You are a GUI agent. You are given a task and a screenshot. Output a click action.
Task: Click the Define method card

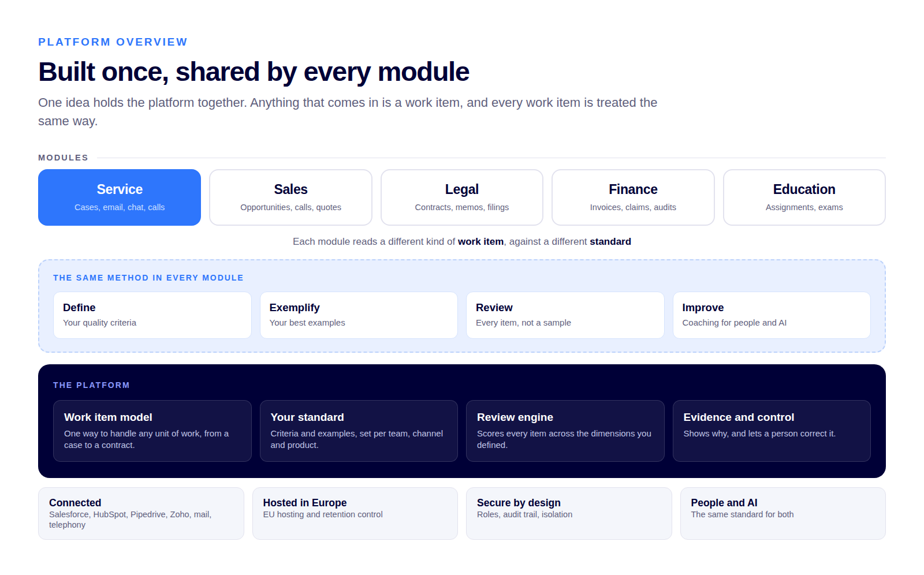(152, 315)
